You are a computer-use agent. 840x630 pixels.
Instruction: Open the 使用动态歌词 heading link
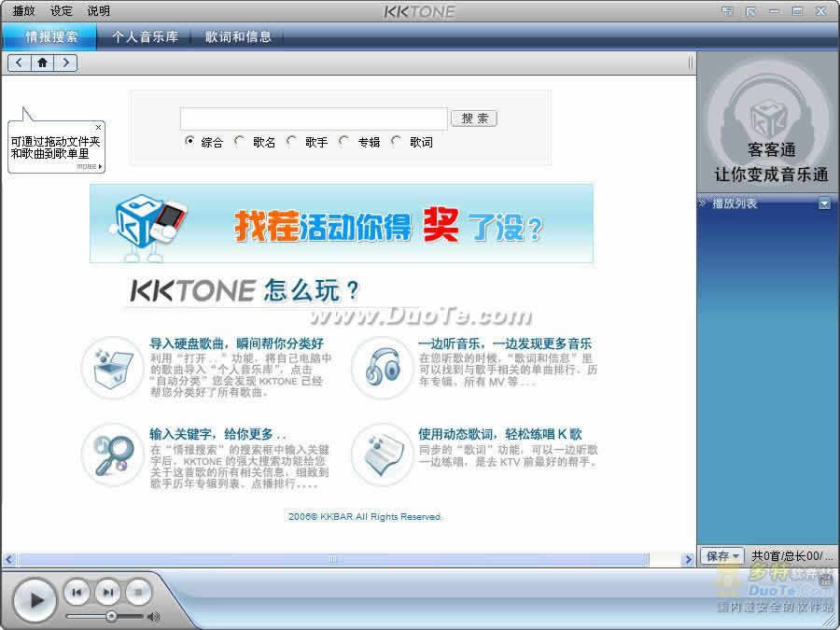(500, 433)
